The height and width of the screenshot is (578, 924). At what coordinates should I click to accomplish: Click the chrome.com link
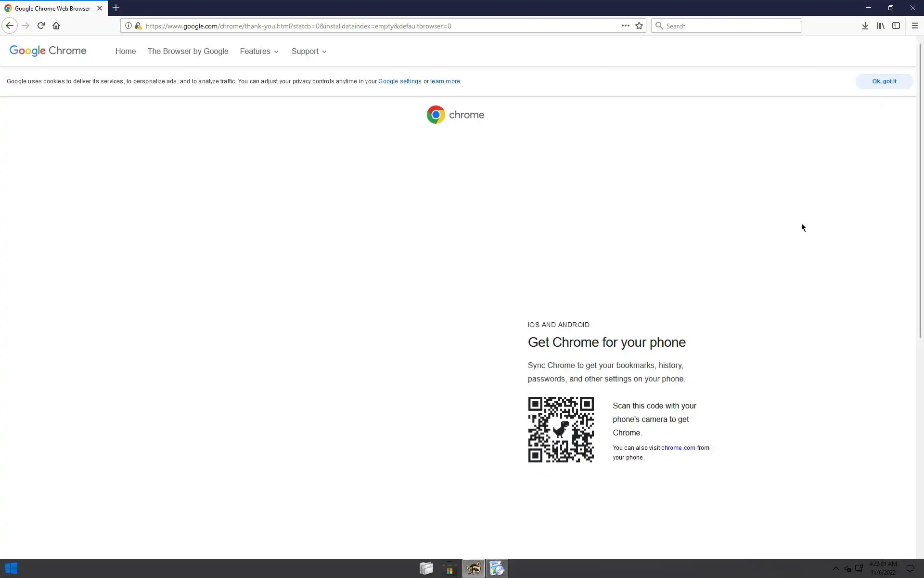[x=678, y=448]
